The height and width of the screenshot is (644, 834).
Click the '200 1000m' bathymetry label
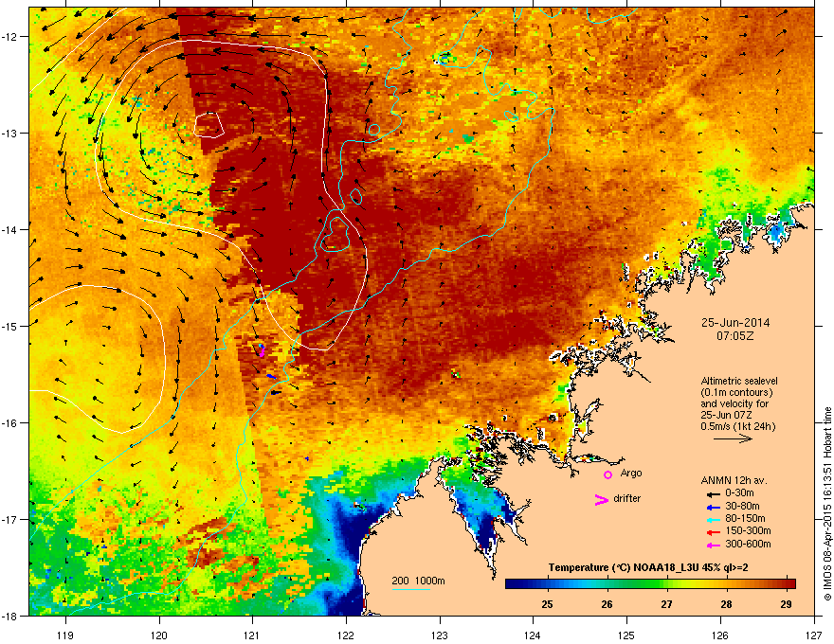[419, 581]
